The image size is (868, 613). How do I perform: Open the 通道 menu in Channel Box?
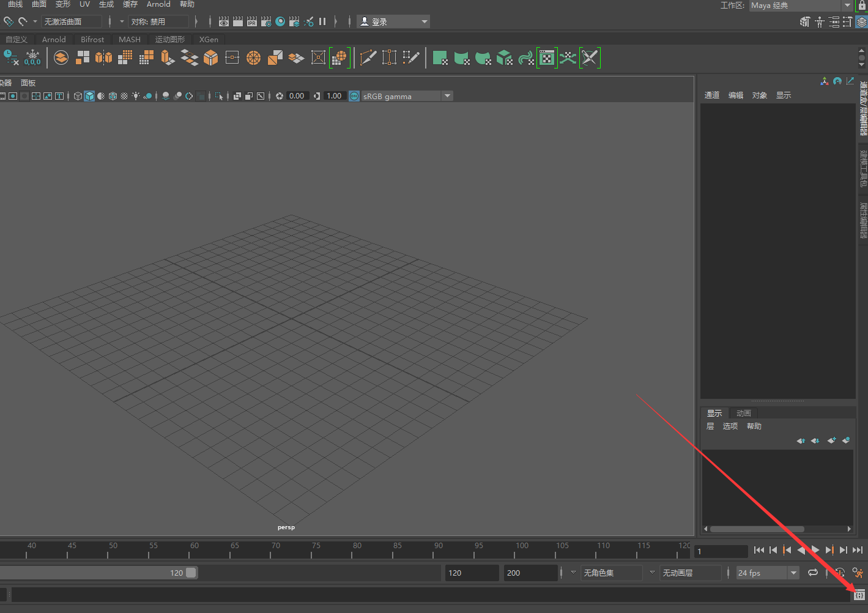(712, 95)
